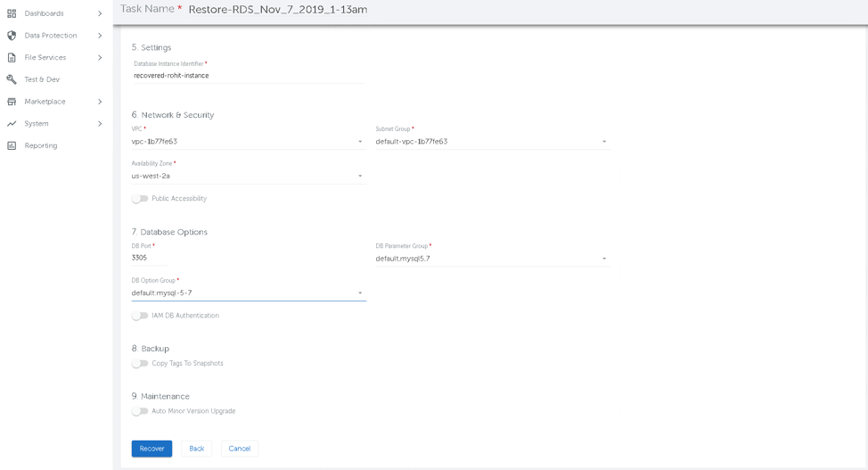Click the Data Protection shield icon
Viewport: 868px width, 470px height.
(x=12, y=36)
